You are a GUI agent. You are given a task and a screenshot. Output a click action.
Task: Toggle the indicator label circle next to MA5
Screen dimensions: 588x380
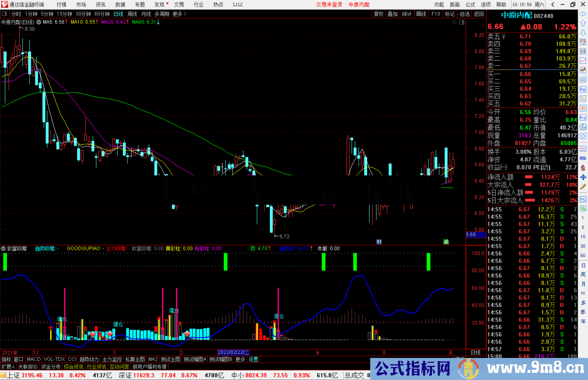tap(39, 22)
